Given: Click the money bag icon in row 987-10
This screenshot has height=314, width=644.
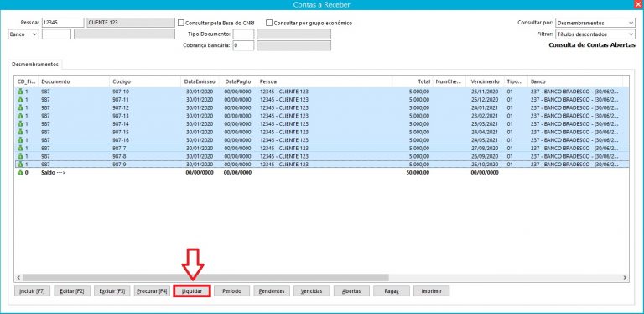Looking at the screenshot, I should (x=20, y=92).
